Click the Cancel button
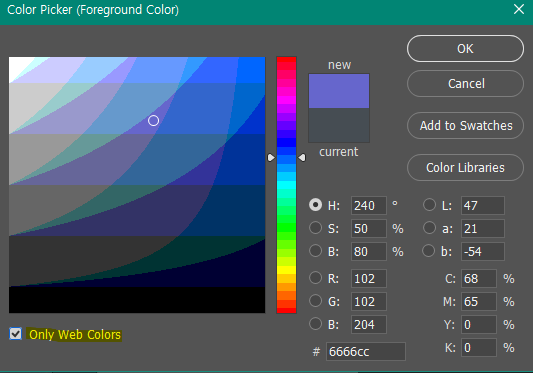This screenshot has height=373, width=533. [465, 84]
